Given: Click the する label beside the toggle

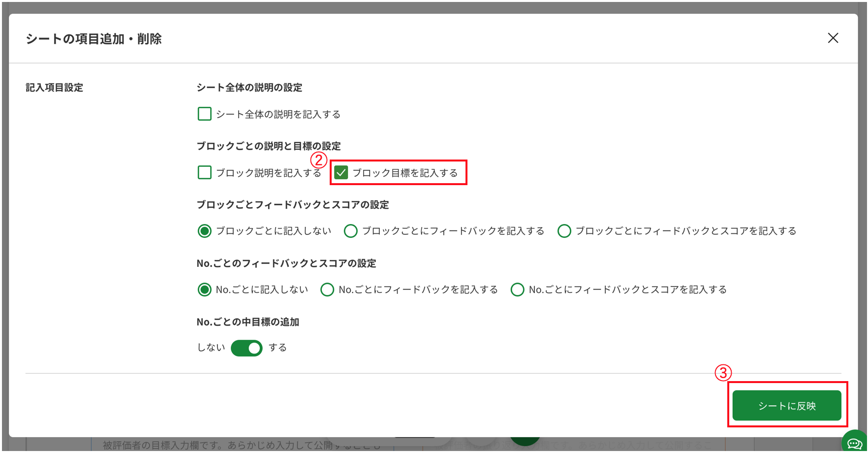Looking at the screenshot, I should click(278, 348).
